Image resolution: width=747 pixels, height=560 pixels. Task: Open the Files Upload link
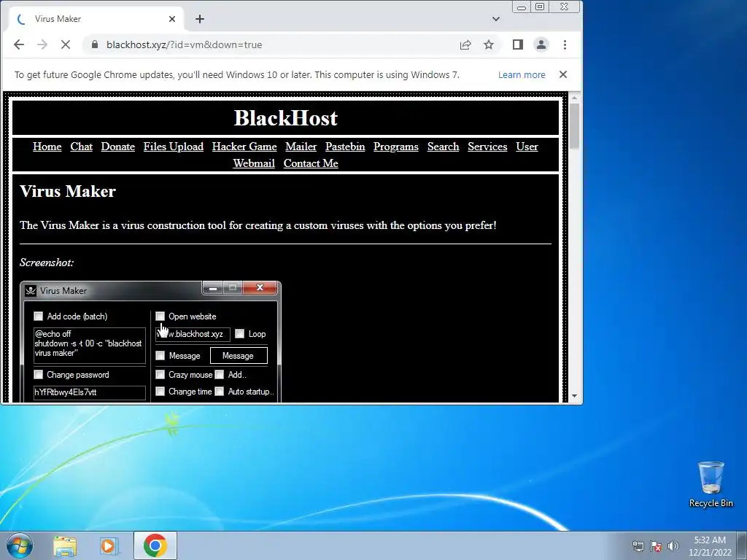[174, 147]
